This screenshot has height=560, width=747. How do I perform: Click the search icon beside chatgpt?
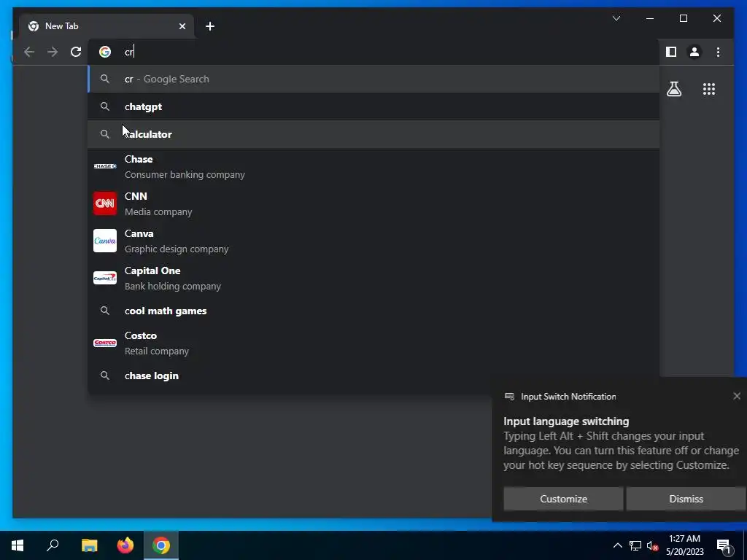[105, 106]
